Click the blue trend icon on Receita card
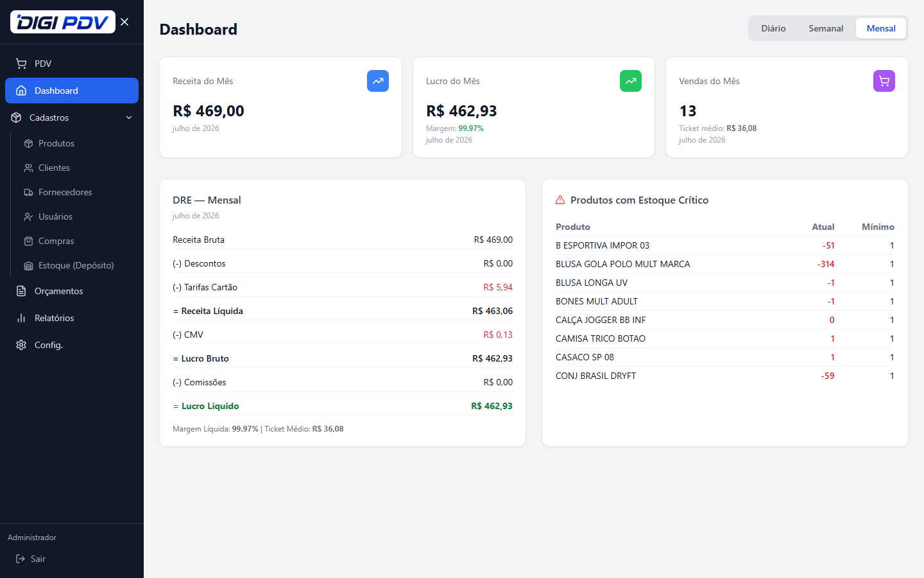 click(x=378, y=81)
